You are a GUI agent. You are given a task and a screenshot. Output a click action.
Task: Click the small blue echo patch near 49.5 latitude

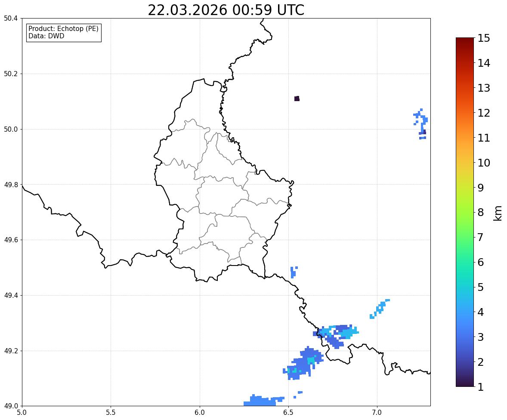294,272
